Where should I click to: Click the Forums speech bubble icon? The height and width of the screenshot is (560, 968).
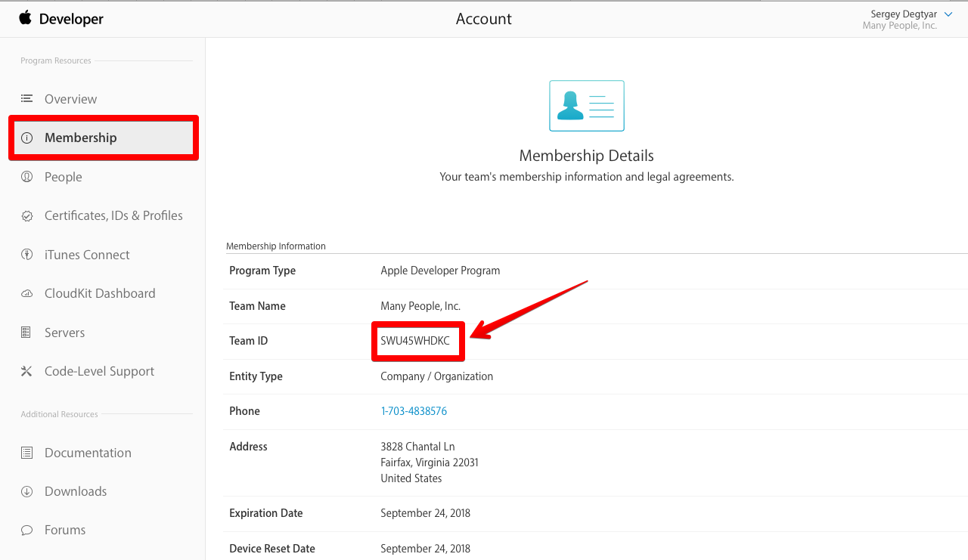(x=27, y=530)
